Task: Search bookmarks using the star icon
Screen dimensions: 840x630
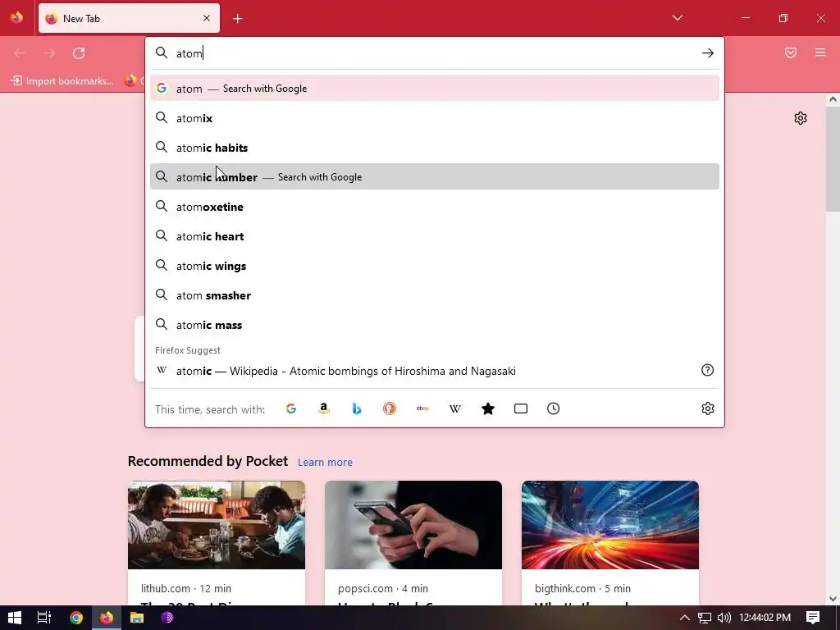Action: pos(488,409)
